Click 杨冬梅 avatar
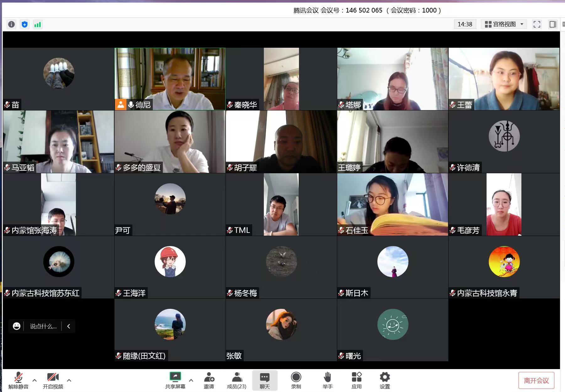 [281, 261]
